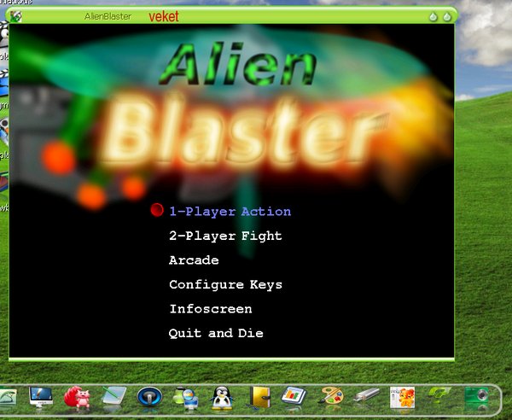The height and width of the screenshot is (420, 512).
Task: Click the right water-drop title bar button
Action: pyautogui.click(x=447, y=17)
